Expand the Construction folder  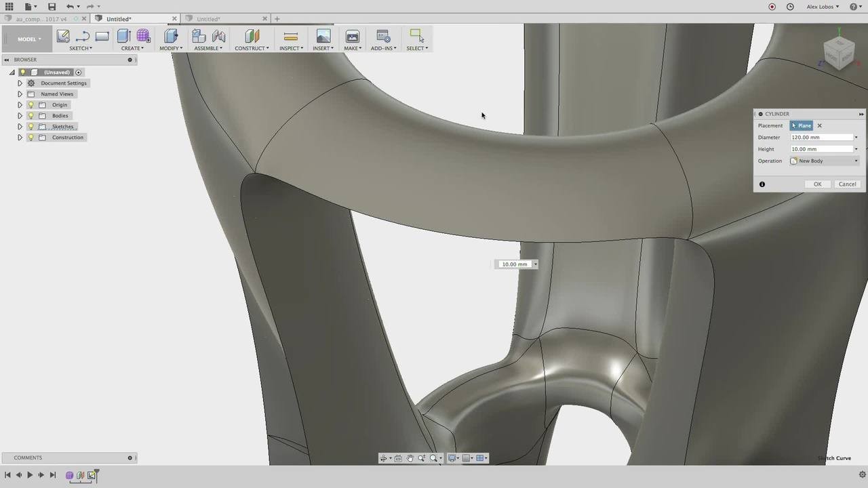20,138
